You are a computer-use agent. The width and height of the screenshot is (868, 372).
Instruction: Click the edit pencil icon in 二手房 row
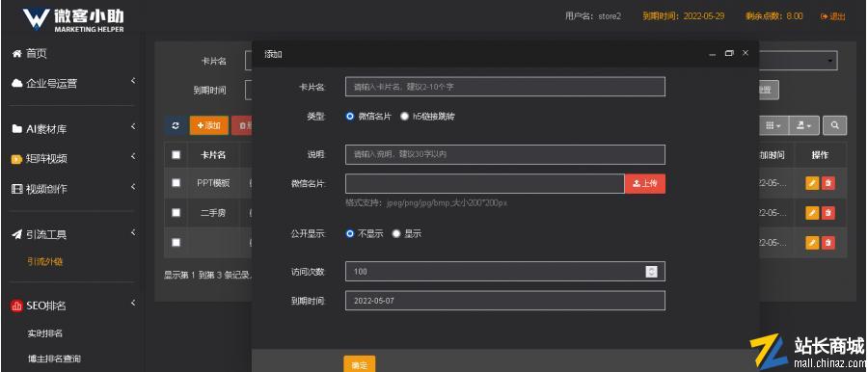[x=812, y=213]
